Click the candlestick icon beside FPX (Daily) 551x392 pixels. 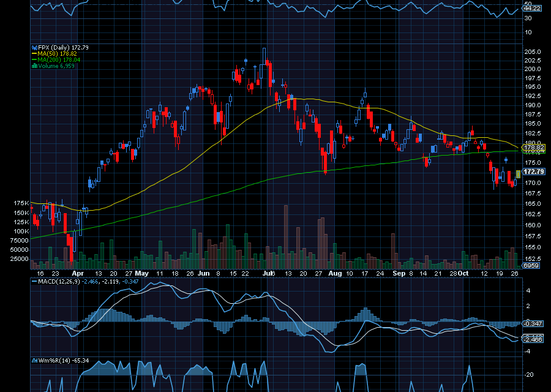pos(34,47)
